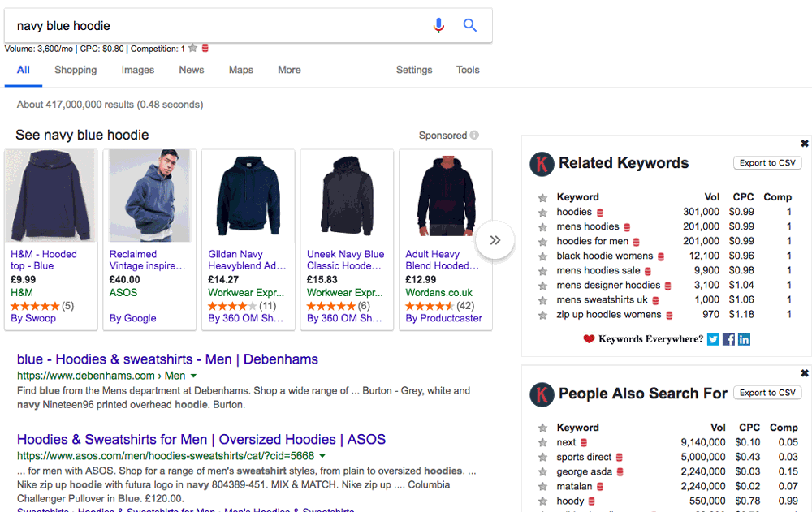Click the voice search microphone icon
This screenshot has width=812, height=512.
[439, 25]
